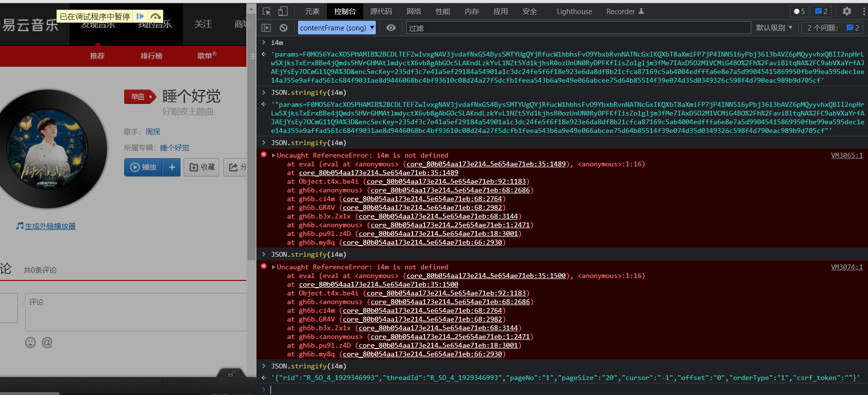Open the Recorder tab
This screenshot has height=395, width=868.
(x=625, y=11)
